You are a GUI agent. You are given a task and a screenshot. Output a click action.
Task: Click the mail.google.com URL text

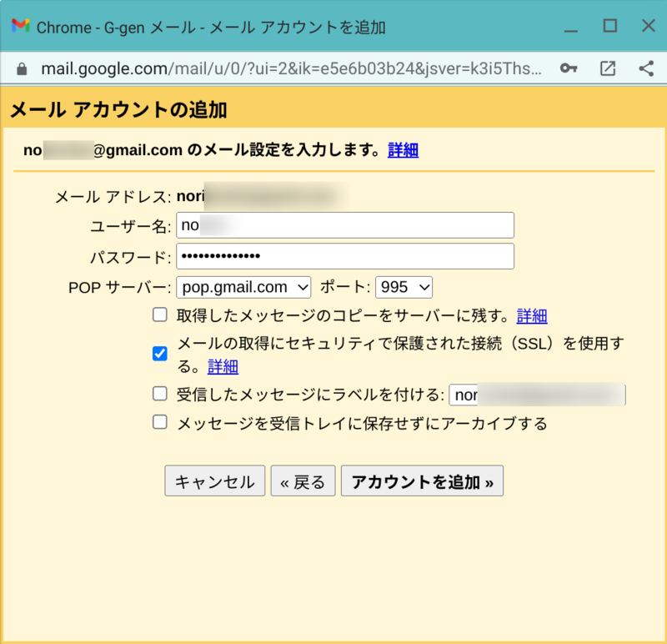291,68
